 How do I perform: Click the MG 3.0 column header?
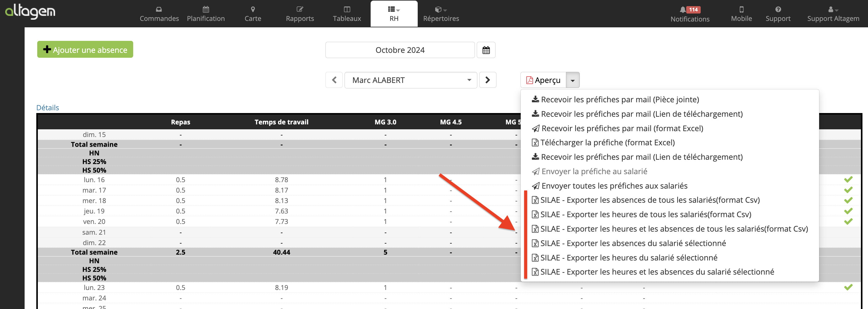[x=385, y=122]
